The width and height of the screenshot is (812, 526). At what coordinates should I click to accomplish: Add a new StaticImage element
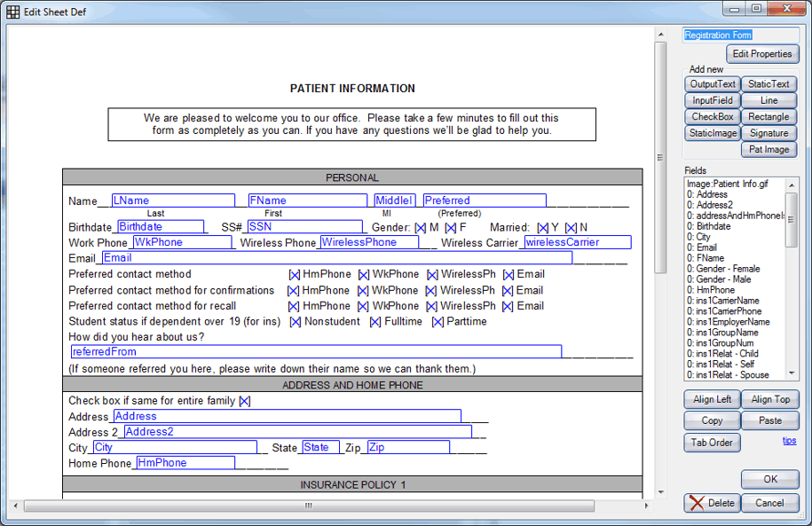click(x=712, y=133)
